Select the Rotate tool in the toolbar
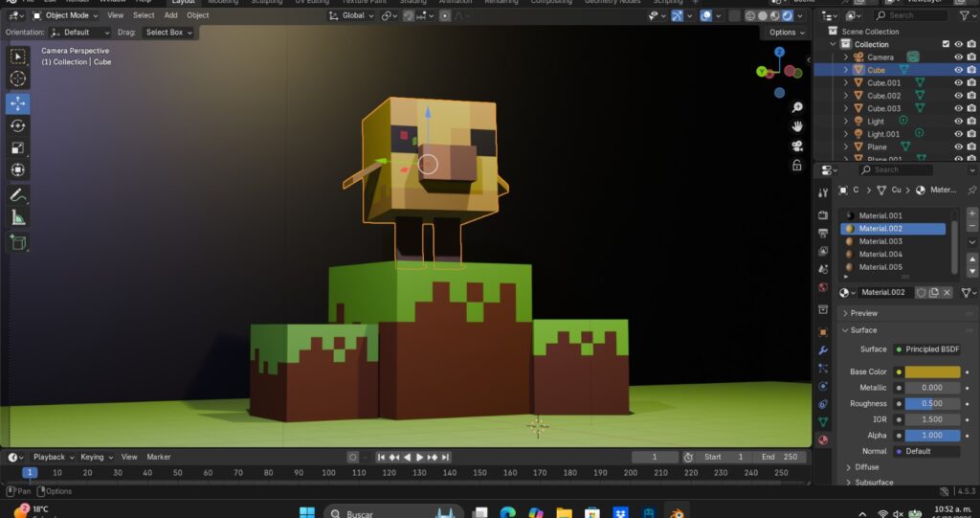The height and width of the screenshot is (518, 980). [18, 125]
